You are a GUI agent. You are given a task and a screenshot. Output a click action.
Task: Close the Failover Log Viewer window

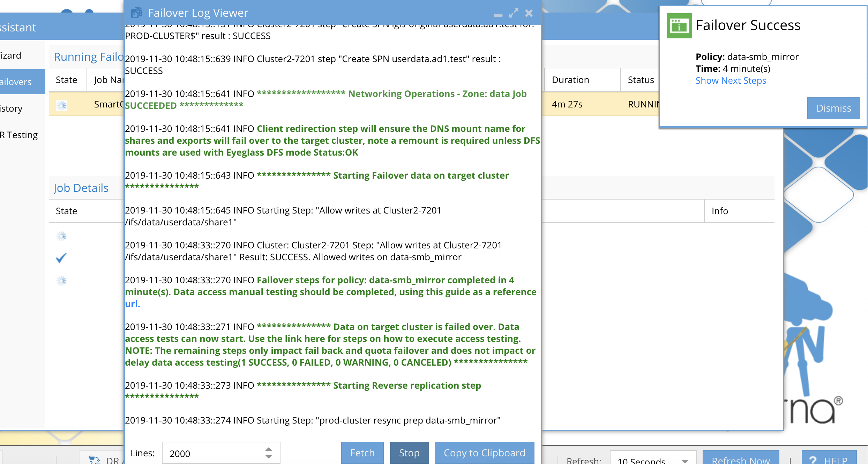click(529, 13)
